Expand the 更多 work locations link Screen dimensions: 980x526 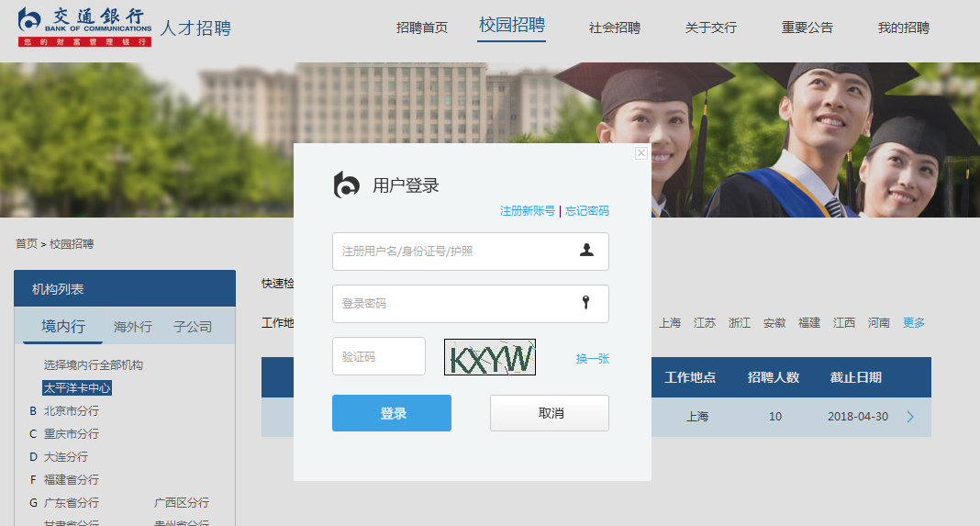pos(914,323)
